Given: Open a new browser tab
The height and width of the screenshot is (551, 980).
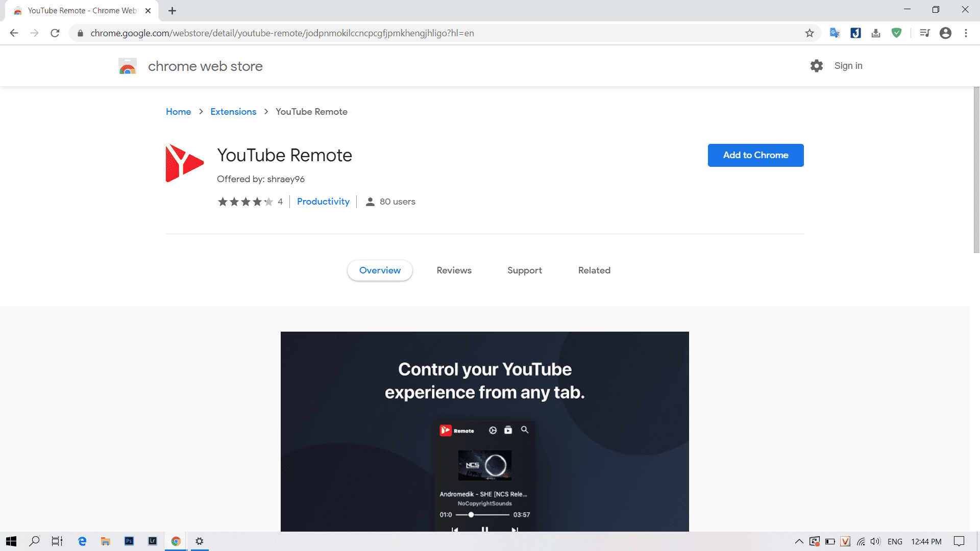Looking at the screenshot, I should 172,11.
